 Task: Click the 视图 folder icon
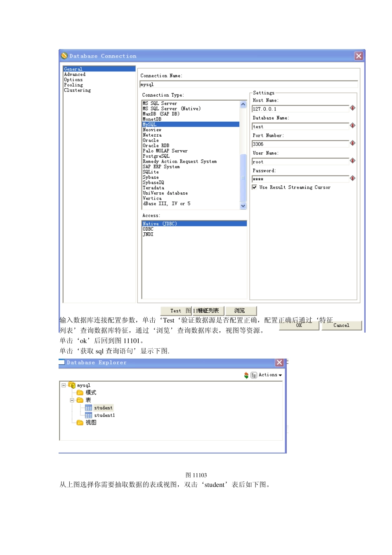click(80, 423)
